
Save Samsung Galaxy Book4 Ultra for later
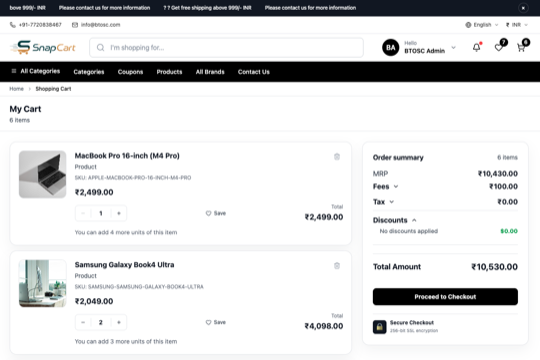(216, 322)
